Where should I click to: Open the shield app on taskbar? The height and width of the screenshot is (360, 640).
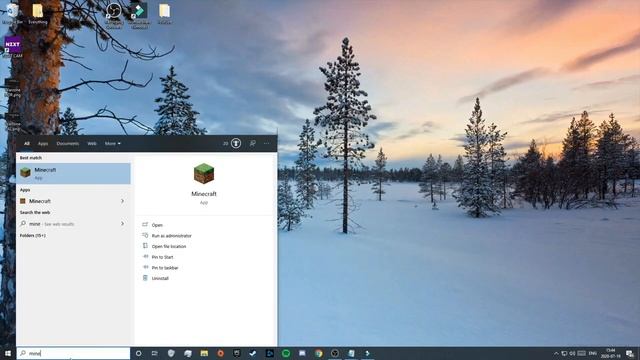pos(171,353)
